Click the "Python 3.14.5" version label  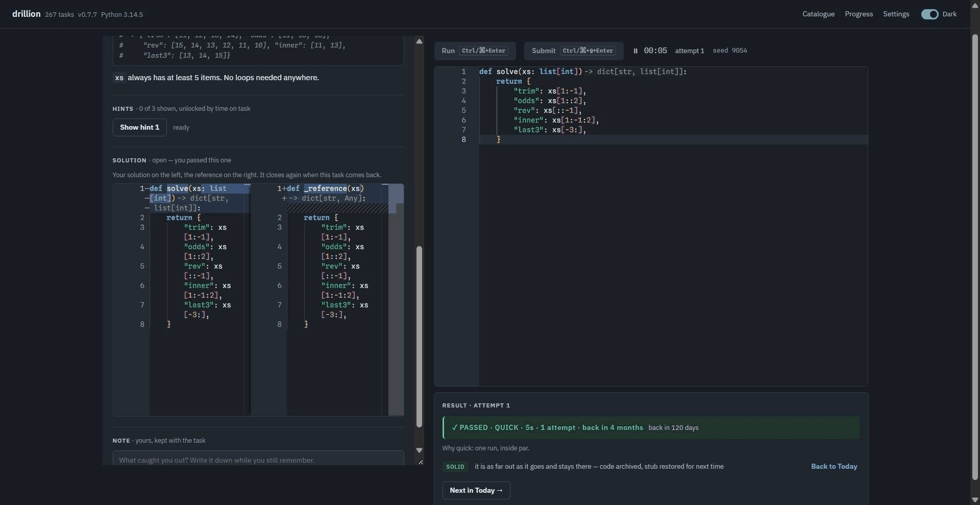pos(122,15)
